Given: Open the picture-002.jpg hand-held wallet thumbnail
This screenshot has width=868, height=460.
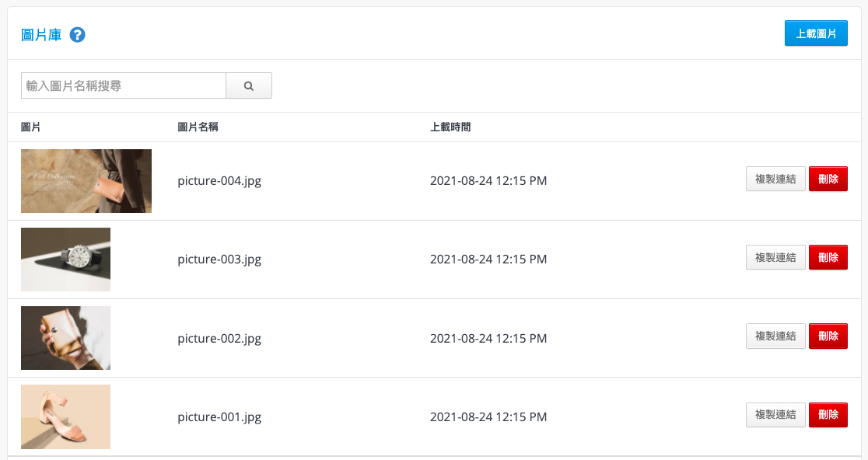Looking at the screenshot, I should click(x=66, y=338).
